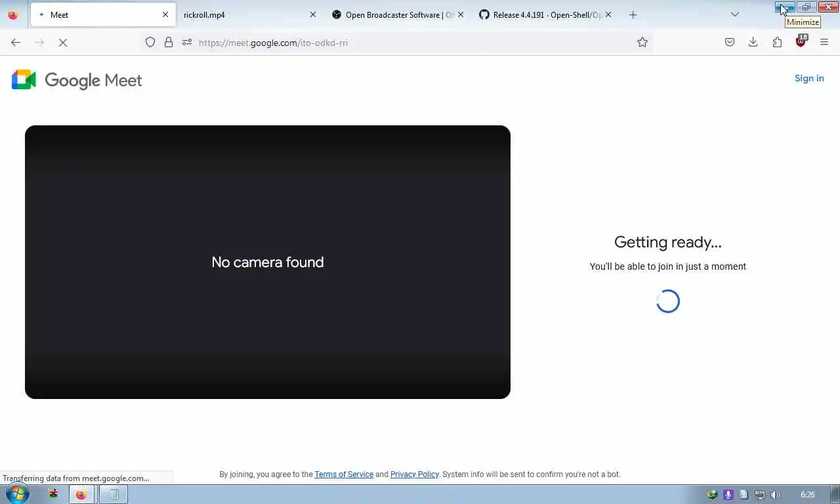Click the Google Meet logo
Screen dimensions: 840x504
click(77, 80)
